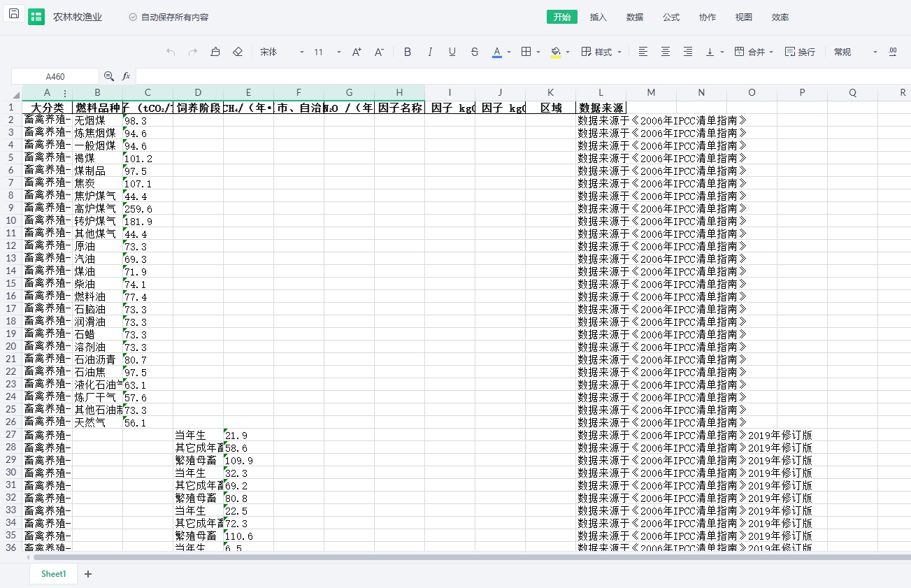Apply cell borders icon

pos(527,52)
